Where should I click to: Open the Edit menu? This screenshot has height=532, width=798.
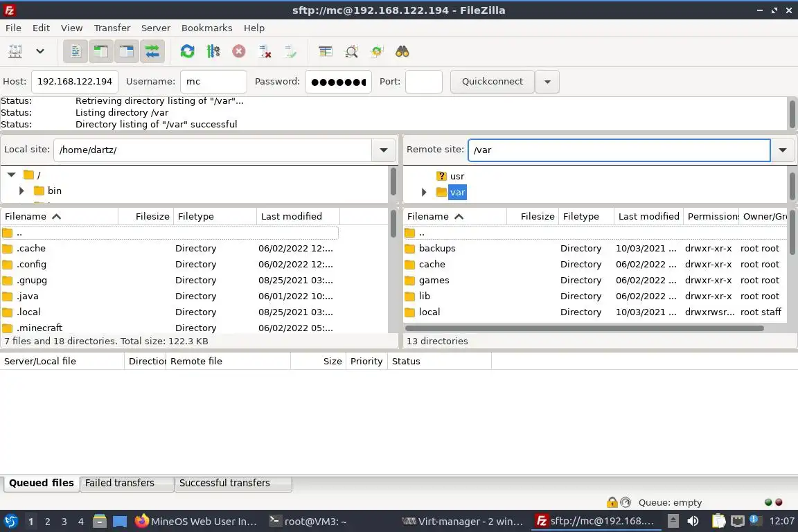pos(42,28)
